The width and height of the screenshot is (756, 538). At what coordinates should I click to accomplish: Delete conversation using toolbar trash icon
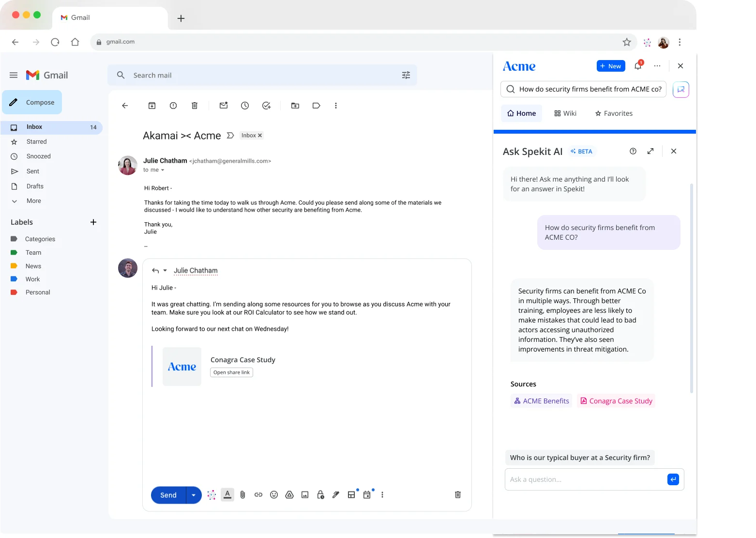click(195, 106)
